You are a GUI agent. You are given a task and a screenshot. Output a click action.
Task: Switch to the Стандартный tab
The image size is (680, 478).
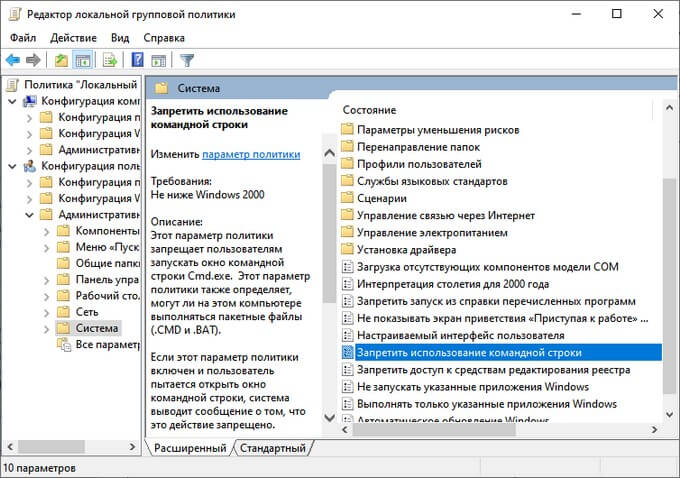273,449
